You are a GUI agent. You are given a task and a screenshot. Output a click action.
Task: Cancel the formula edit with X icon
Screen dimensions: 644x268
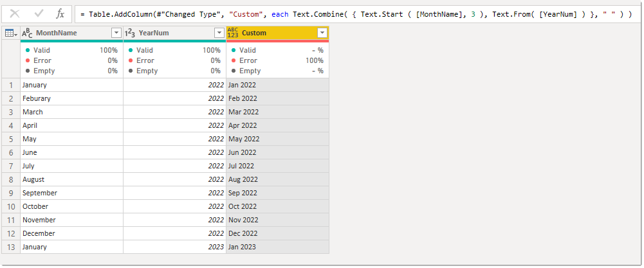pyautogui.click(x=14, y=14)
